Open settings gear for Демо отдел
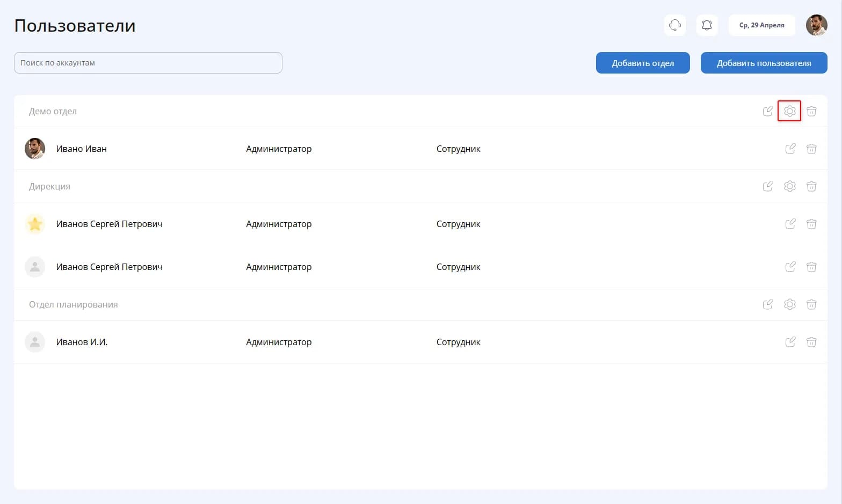Viewport: 842px width, 504px height. pyautogui.click(x=789, y=111)
